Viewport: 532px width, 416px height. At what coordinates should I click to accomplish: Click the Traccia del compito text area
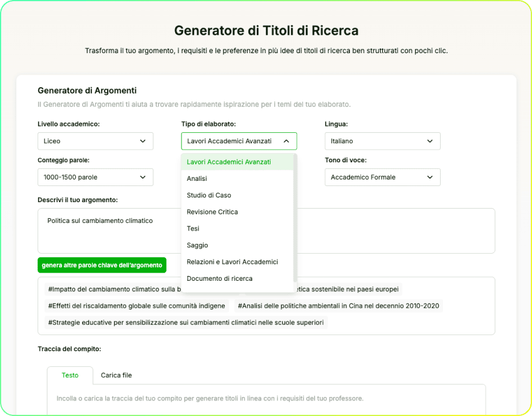[x=267, y=400]
